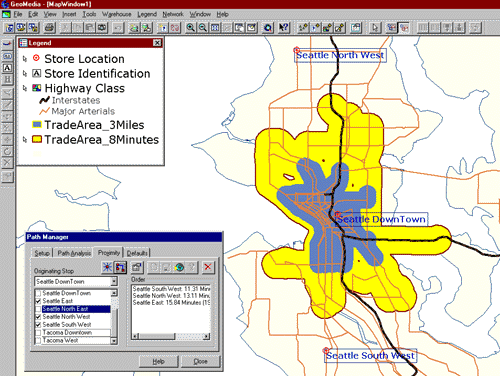The height and width of the screenshot is (376, 500).
Task: Click the Order list scroll-right arrow
Action: coord(207,336)
